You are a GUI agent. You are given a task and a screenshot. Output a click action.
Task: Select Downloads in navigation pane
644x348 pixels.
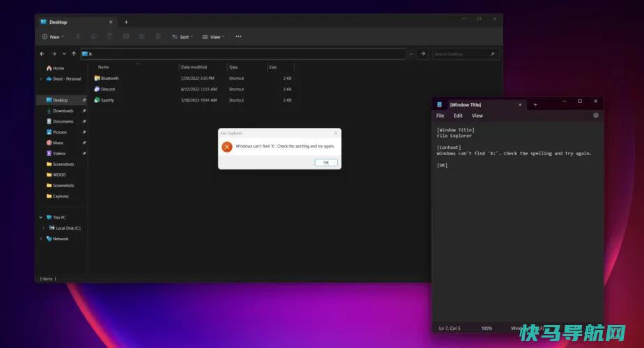pos(61,111)
